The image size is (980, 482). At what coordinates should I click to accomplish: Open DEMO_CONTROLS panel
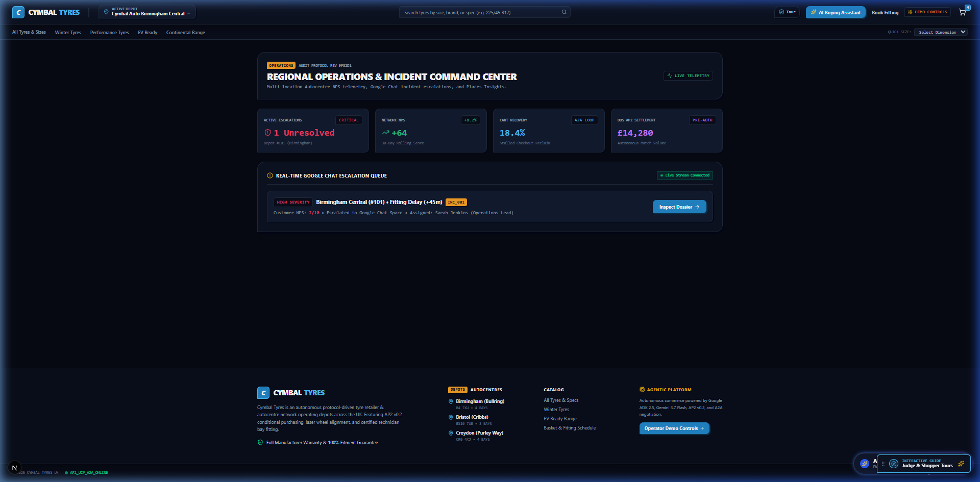[x=927, y=12]
